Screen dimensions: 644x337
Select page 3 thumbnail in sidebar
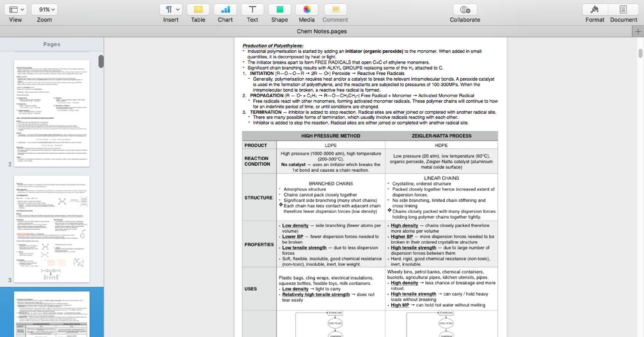(x=52, y=229)
